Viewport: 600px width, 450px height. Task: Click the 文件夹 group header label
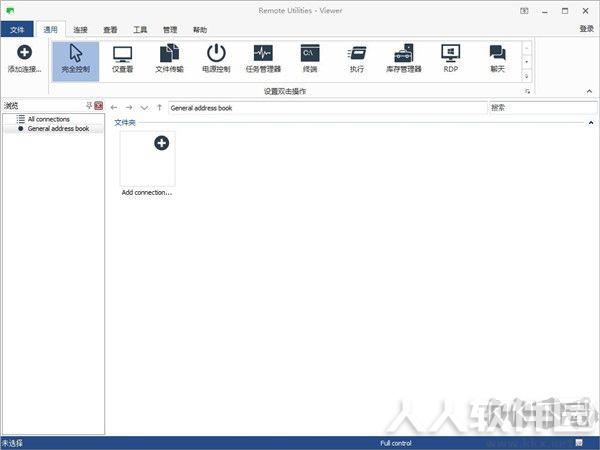[125, 122]
